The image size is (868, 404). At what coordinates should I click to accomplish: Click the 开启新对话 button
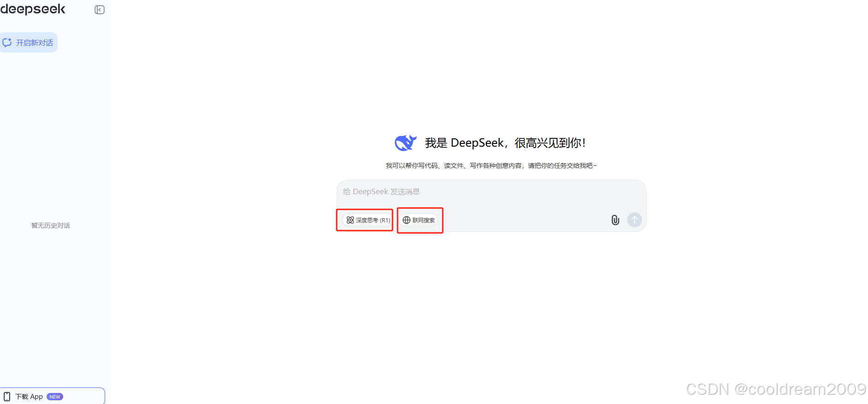pos(29,42)
